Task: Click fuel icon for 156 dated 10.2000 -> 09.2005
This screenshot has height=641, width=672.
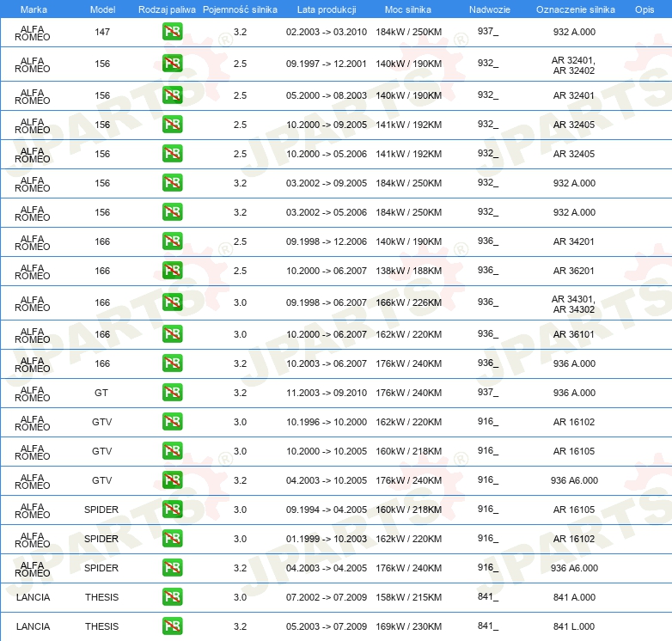Action: [x=172, y=125]
